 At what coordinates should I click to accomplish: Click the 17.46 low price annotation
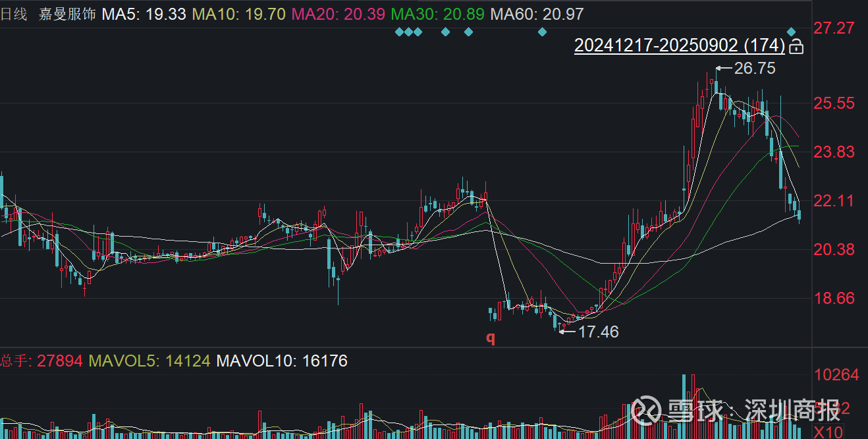(x=598, y=332)
